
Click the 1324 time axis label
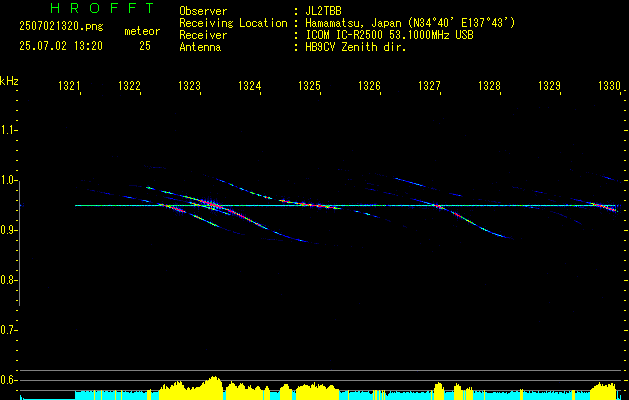[250, 86]
